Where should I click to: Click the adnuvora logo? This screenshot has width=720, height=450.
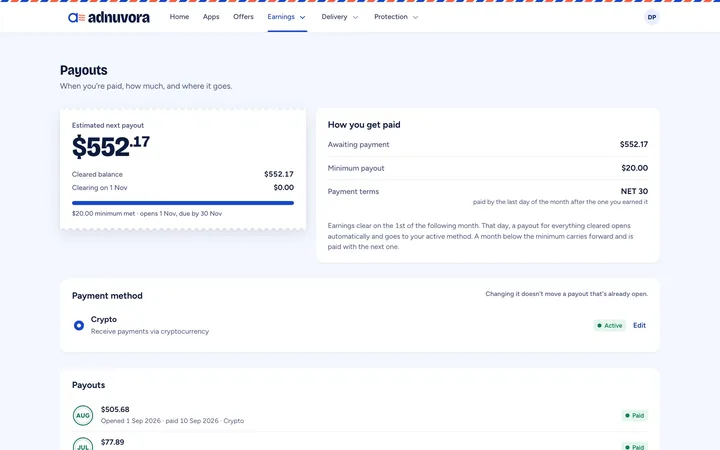[109, 17]
